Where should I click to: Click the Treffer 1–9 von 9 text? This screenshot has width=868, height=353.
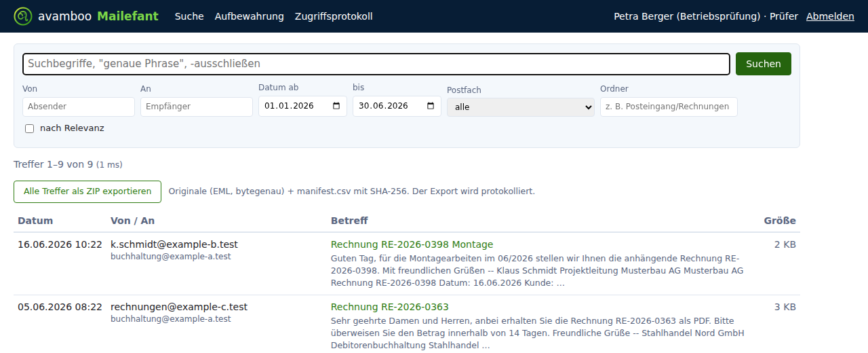coord(54,164)
